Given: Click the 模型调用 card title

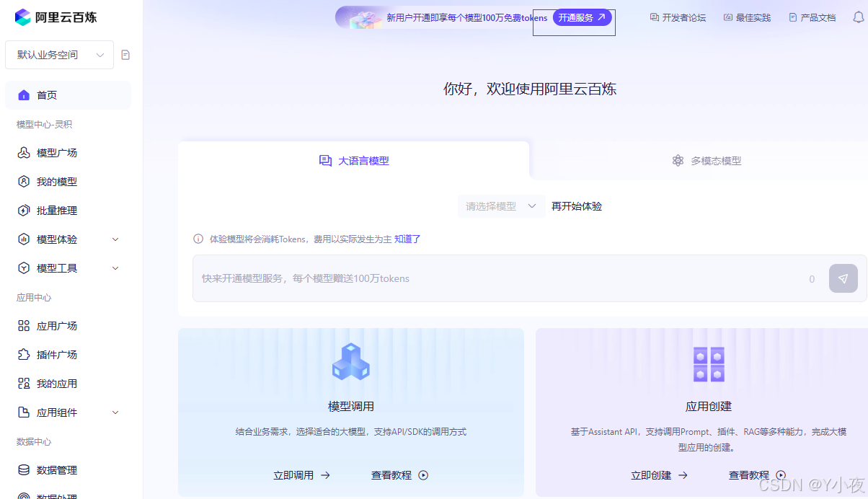Looking at the screenshot, I should pos(351,407).
